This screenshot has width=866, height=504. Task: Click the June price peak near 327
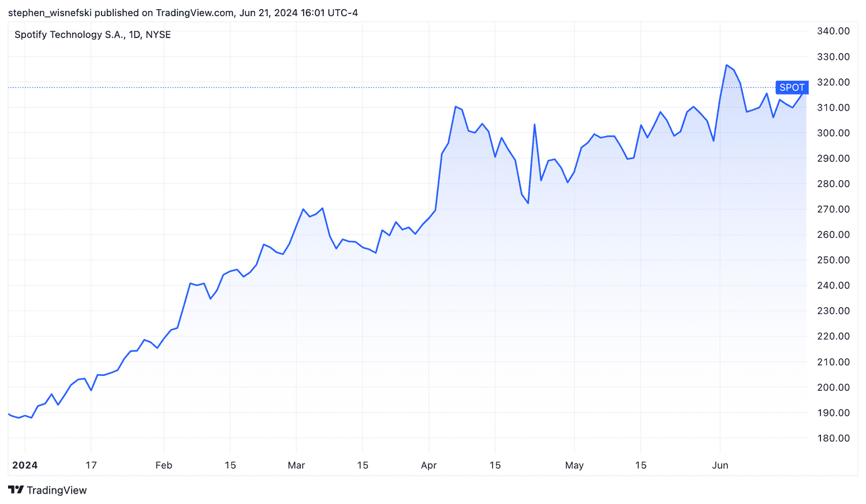coord(727,65)
